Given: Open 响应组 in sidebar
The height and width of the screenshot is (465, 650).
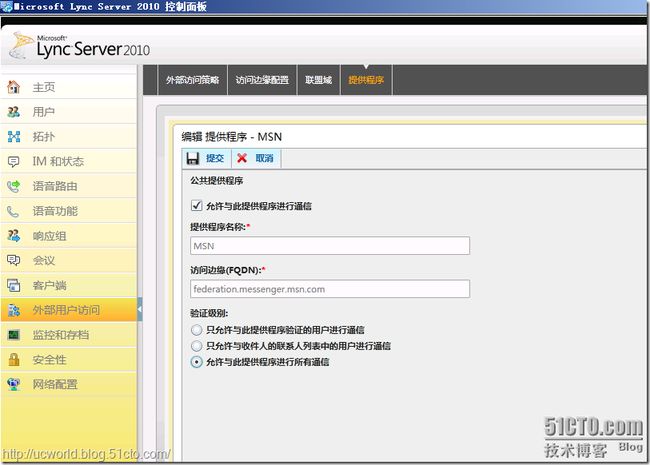Looking at the screenshot, I should (69, 236).
